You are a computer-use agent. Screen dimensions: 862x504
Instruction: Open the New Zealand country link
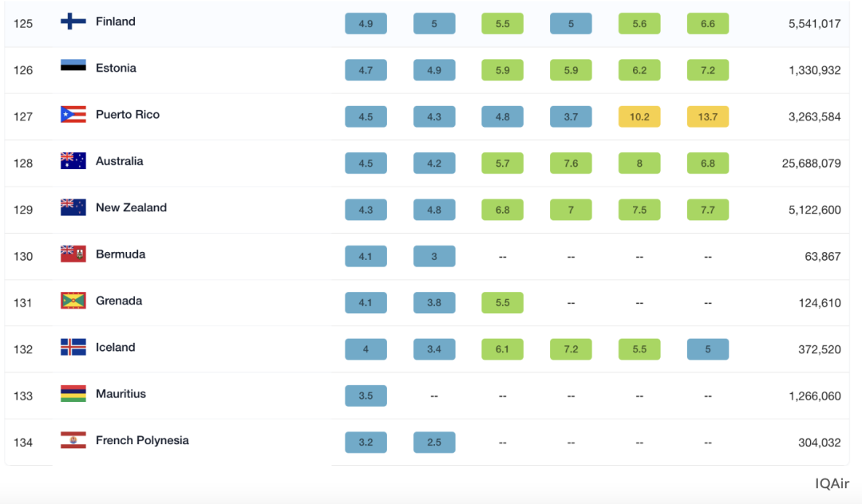pos(131,207)
